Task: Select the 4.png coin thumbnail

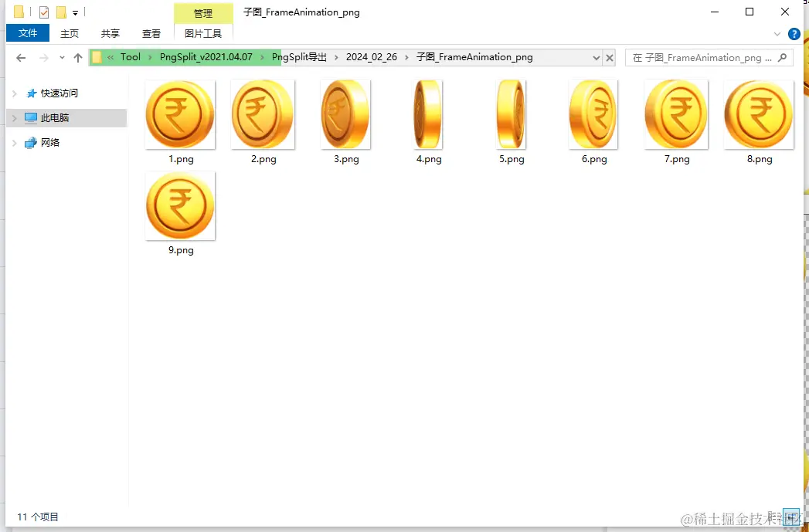Action: 429,114
